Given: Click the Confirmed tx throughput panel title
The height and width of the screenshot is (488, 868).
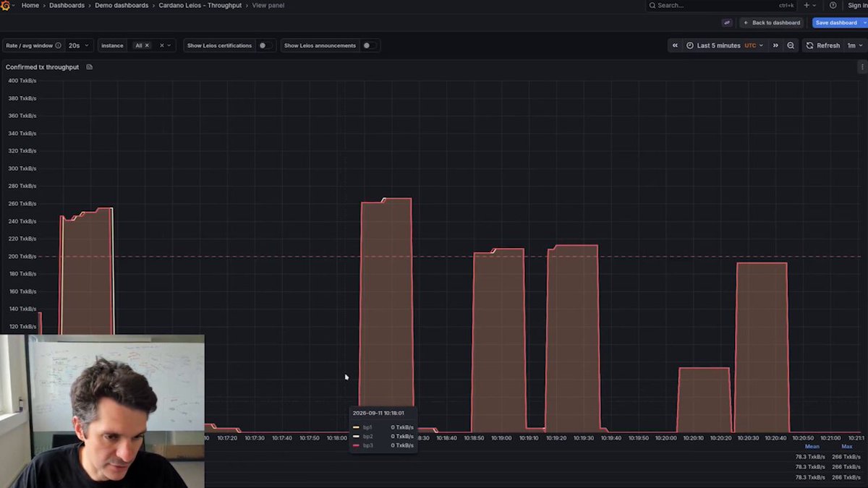Looking at the screenshot, I should (42, 67).
